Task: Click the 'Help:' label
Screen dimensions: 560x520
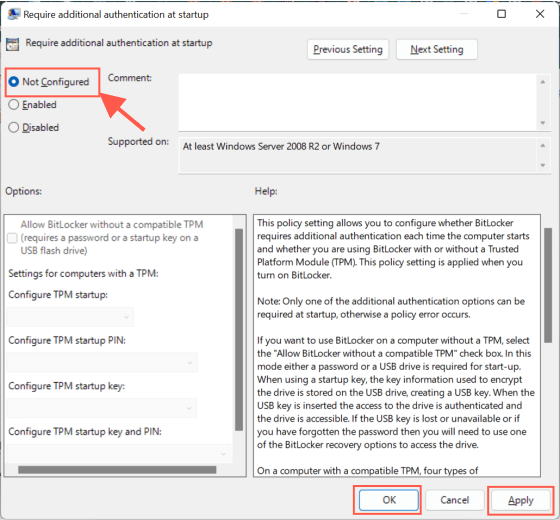Action: [x=266, y=191]
